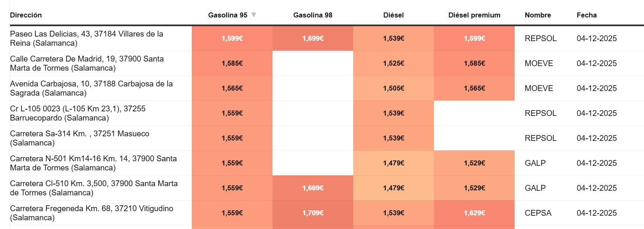Select the 1,699€ Gasolina 98 price cell
Image resolution: width=644 pixels, height=229 pixels.
(313, 39)
